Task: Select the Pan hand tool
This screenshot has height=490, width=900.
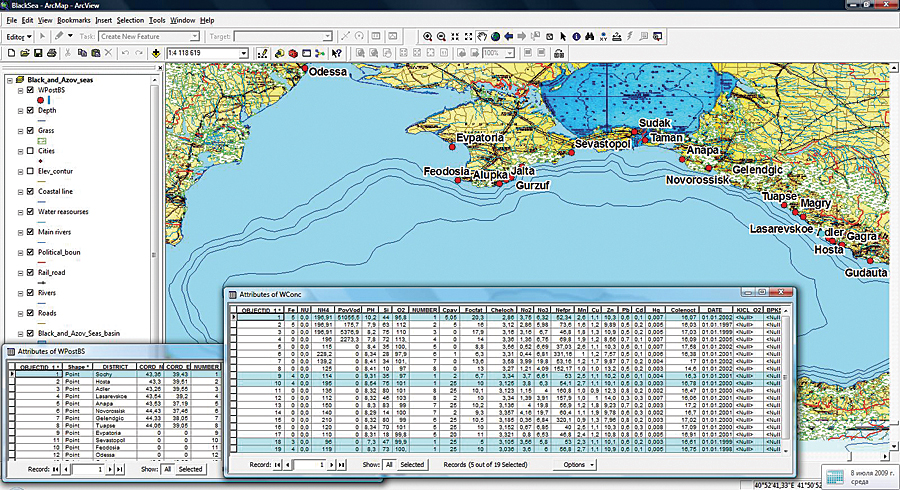Action: [482, 37]
